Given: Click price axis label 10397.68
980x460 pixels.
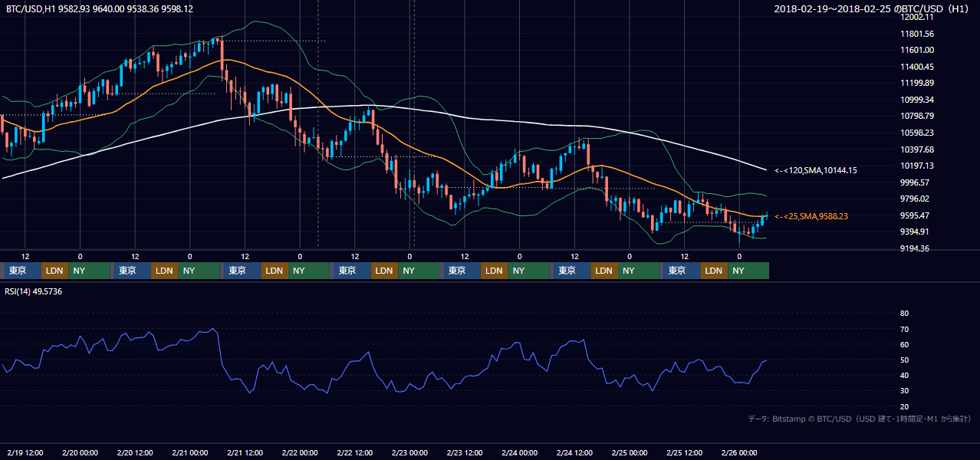Looking at the screenshot, I should [917, 149].
